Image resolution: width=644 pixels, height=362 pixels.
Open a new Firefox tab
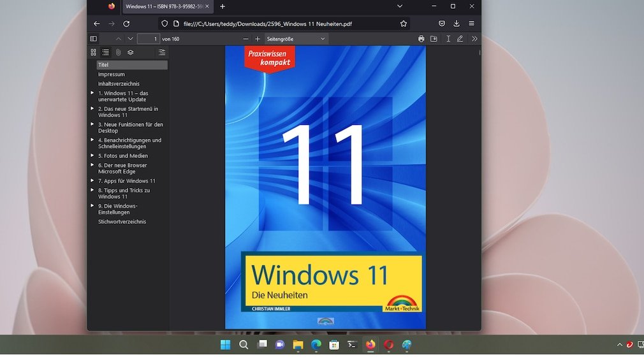click(x=222, y=6)
